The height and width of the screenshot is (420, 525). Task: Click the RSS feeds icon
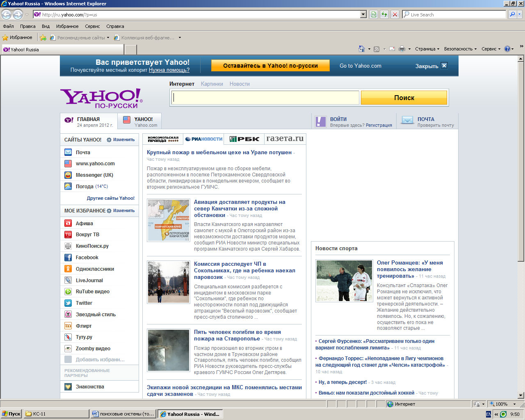(x=377, y=49)
